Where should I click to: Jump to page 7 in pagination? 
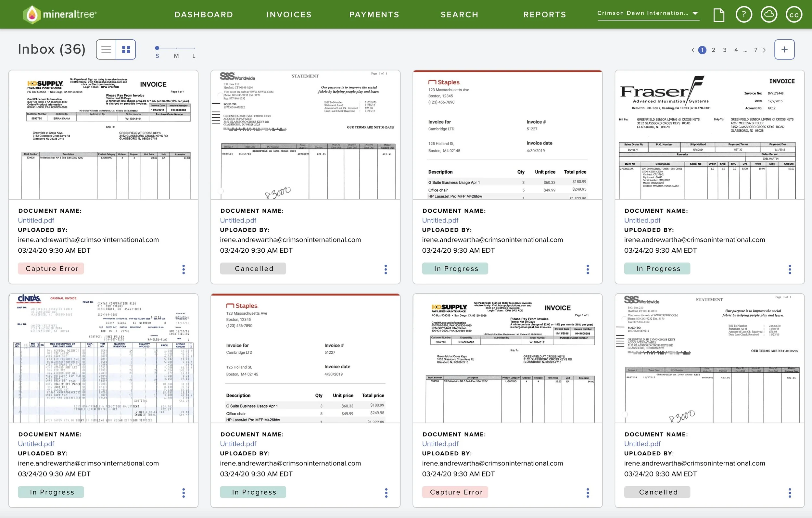coord(755,50)
